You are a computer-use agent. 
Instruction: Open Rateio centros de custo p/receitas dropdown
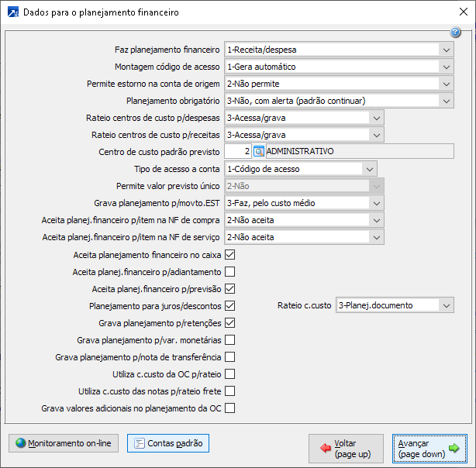pos(304,135)
